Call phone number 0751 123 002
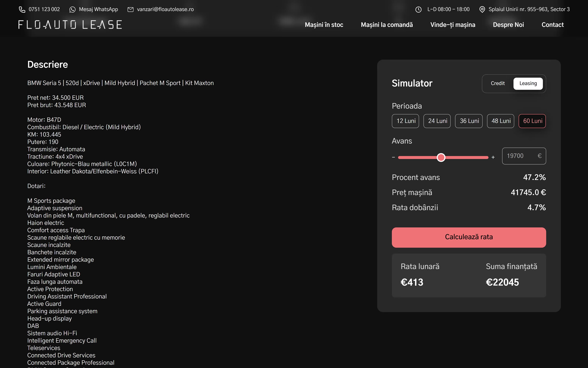This screenshot has height=368, width=588. (x=44, y=9)
